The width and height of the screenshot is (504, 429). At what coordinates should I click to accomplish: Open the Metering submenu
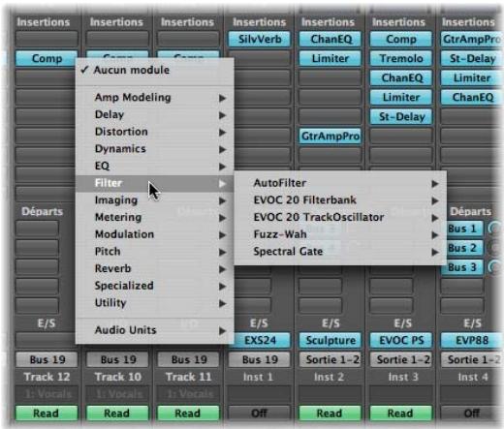click(x=154, y=218)
